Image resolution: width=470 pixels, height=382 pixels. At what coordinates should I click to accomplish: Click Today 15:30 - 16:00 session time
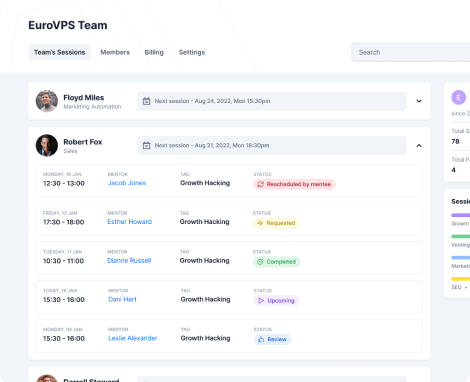pyautogui.click(x=64, y=300)
